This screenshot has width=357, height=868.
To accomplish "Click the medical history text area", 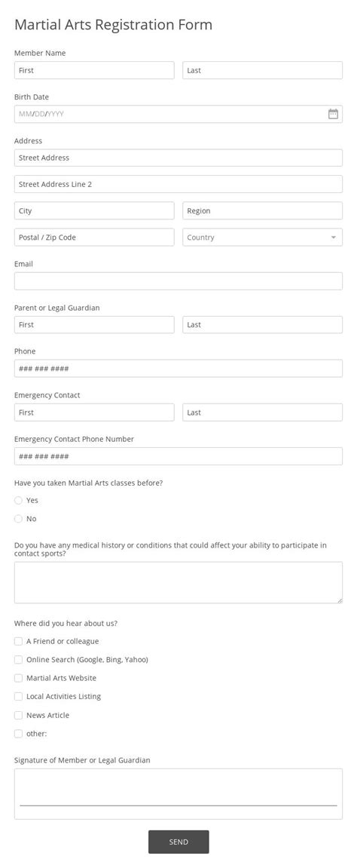I will pos(178,582).
